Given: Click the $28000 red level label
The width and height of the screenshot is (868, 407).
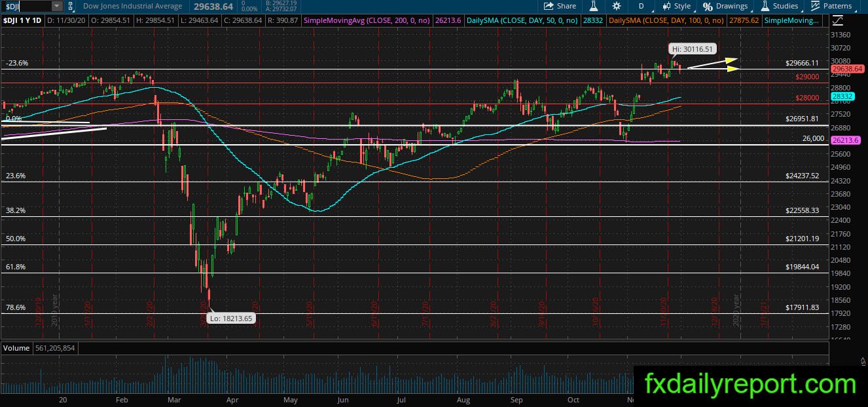Looking at the screenshot, I should pos(807,98).
